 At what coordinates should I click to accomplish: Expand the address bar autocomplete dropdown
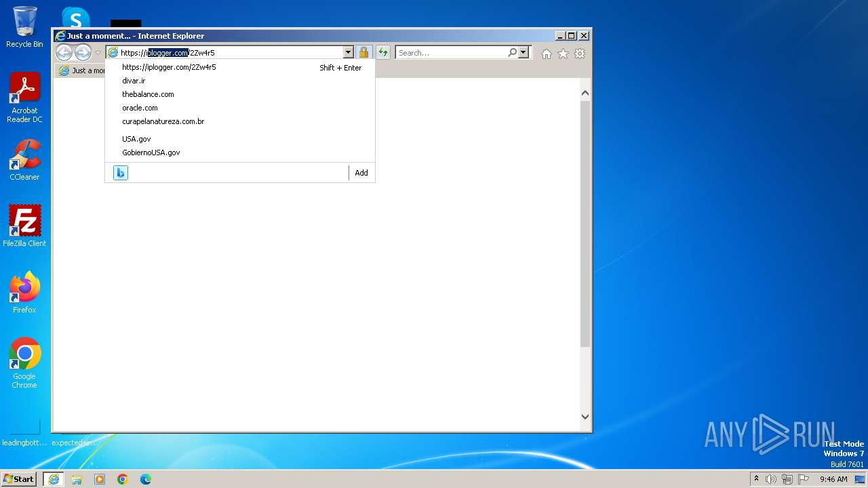[x=348, y=52]
